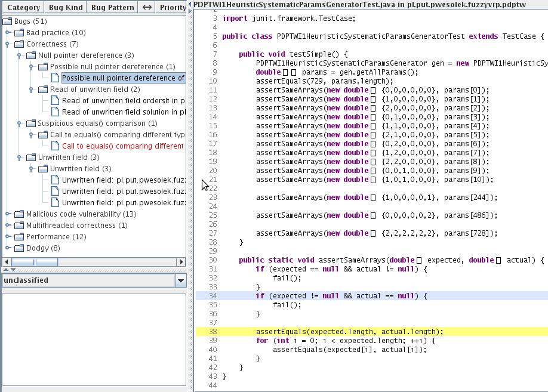Expand Multithreaded correctness (1) node
This screenshot has width=548, height=392.
coord(8,226)
